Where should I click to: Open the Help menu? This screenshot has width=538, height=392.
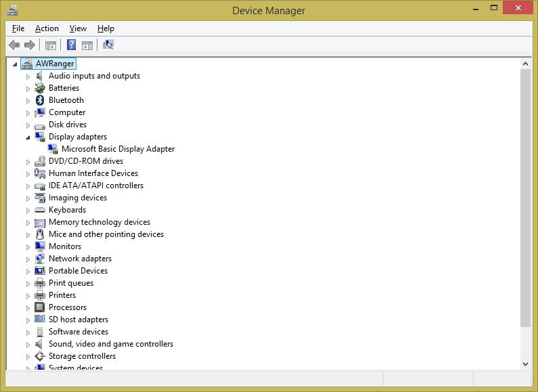106,28
